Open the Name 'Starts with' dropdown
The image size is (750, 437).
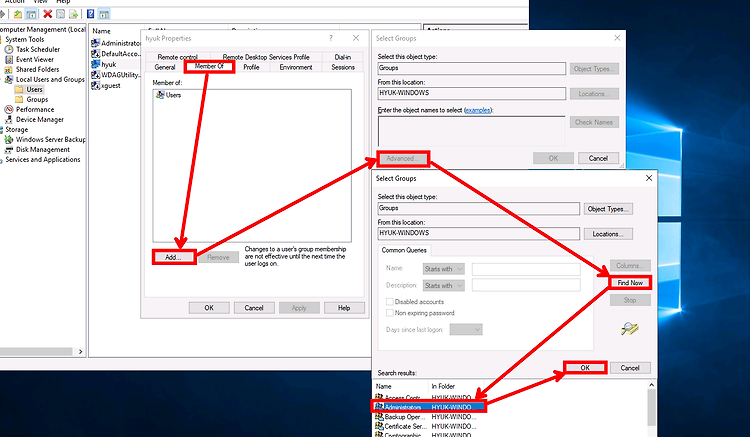[x=443, y=269]
